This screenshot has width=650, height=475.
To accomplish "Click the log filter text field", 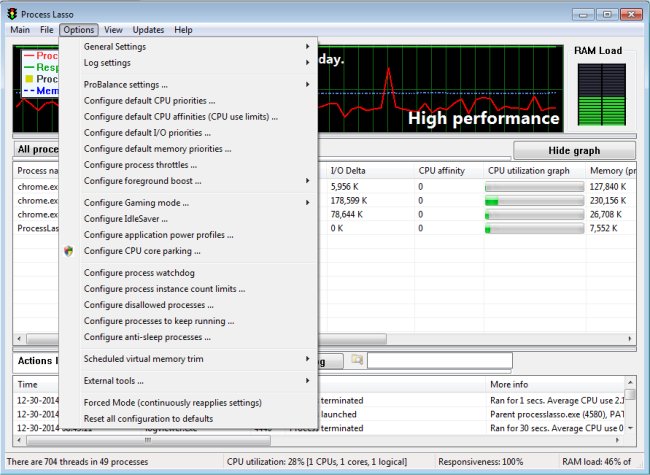I will click(x=439, y=360).
